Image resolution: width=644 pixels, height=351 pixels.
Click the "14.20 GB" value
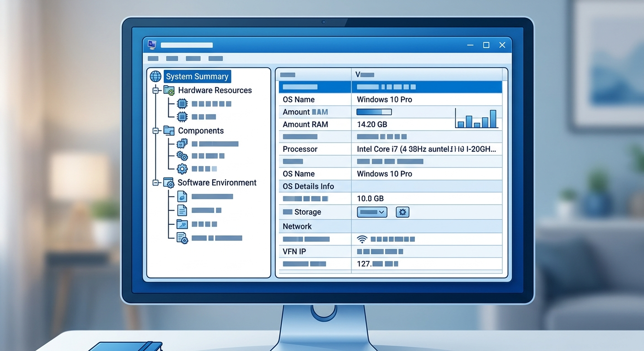pyautogui.click(x=372, y=124)
